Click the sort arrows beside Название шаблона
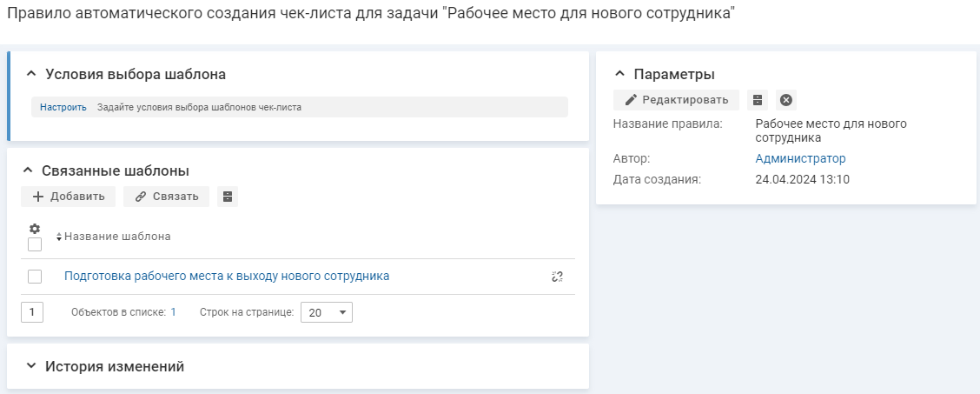The height and width of the screenshot is (394, 980). (x=59, y=237)
